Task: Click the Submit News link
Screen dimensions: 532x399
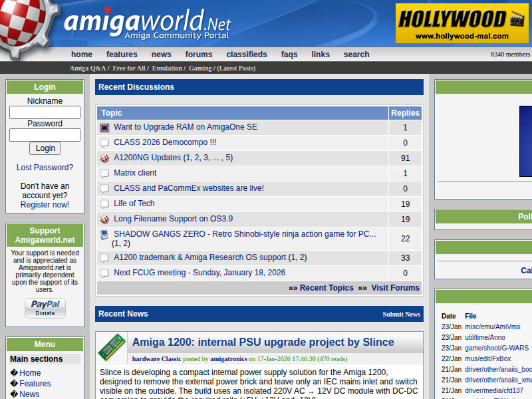Action: pyautogui.click(x=402, y=315)
